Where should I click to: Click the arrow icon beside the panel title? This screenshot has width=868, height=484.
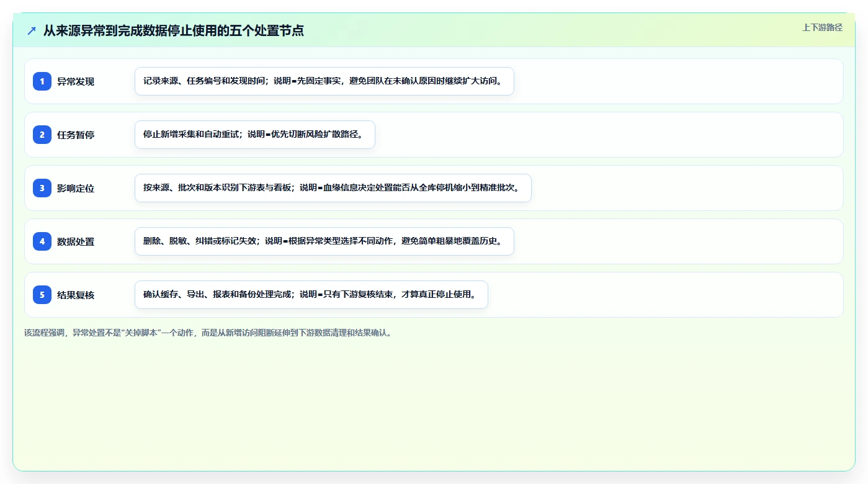point(31,30)
